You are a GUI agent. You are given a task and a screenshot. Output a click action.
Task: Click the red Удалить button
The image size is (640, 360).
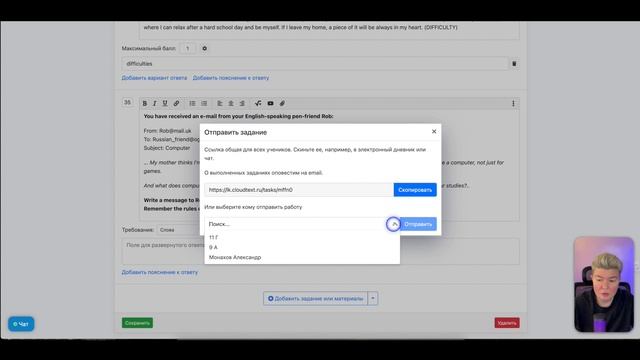(507, 323)
